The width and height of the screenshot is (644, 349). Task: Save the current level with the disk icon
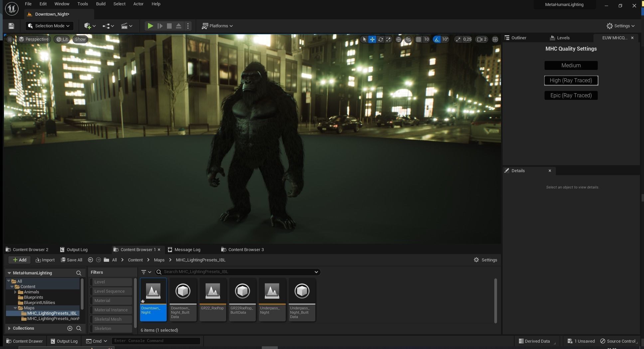11,26
